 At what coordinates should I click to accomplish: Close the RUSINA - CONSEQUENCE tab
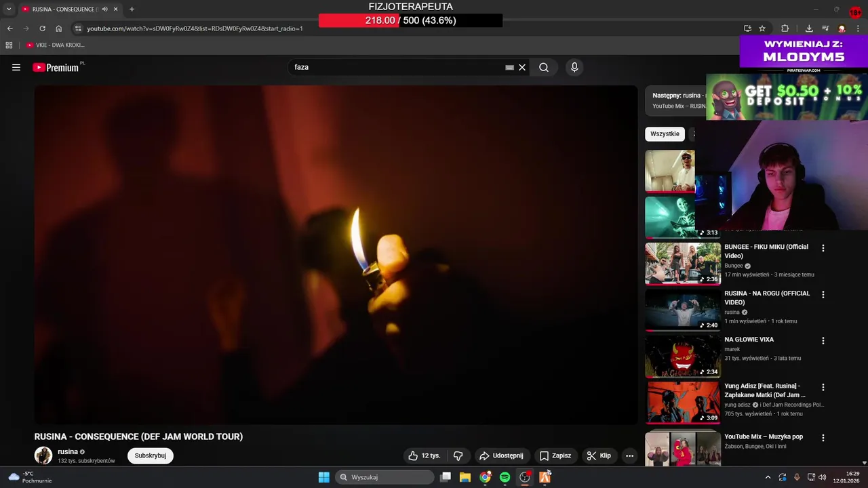click(x=115, y=9)
